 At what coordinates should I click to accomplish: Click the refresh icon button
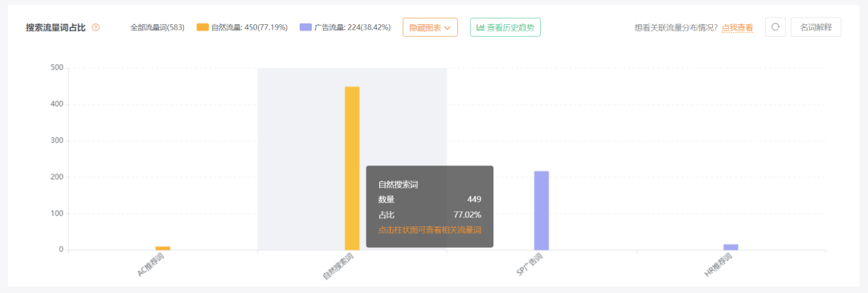point(776,27)
